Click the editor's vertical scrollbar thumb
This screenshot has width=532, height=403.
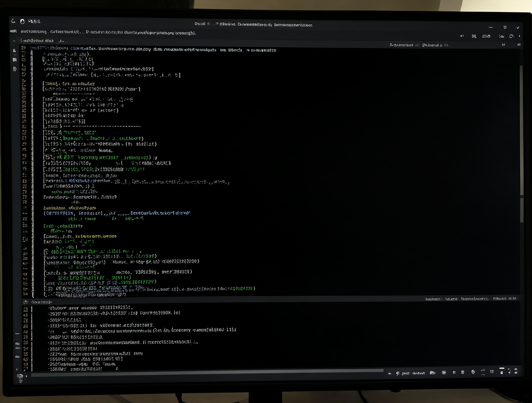coord(522,131)
